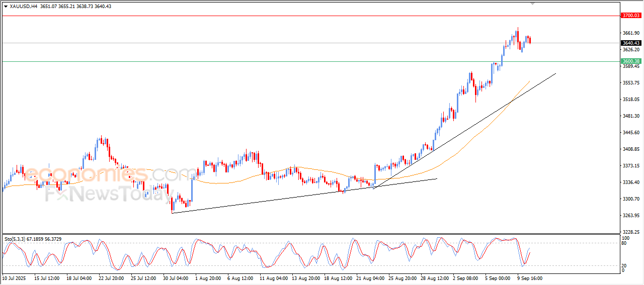Click the 3300.70 price axis value
This screenshot has width=644, height=285.
point(631,199)
